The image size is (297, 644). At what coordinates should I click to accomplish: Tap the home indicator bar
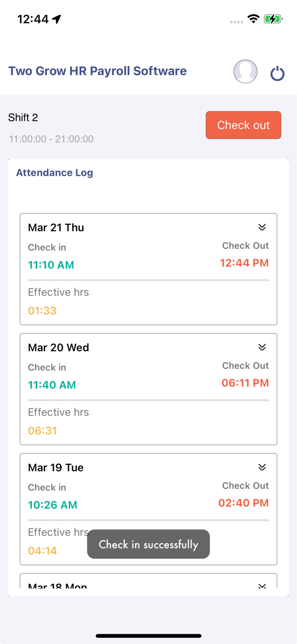(x=148, y=635)
